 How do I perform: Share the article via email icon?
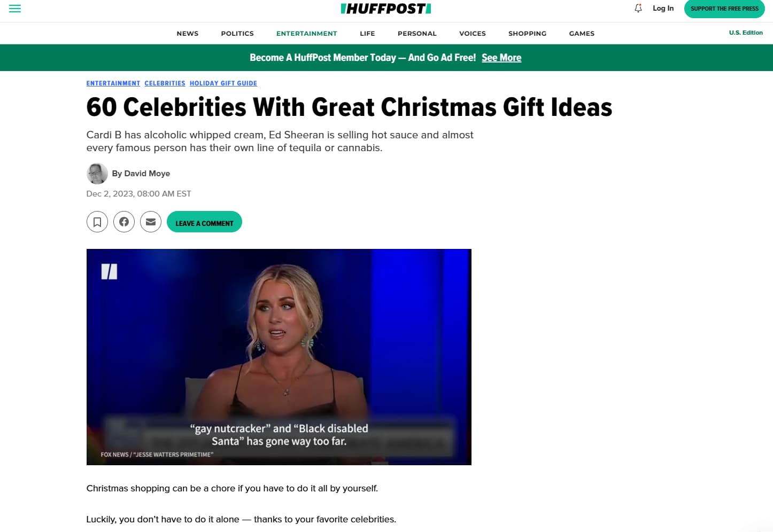[x=151, y=222]
